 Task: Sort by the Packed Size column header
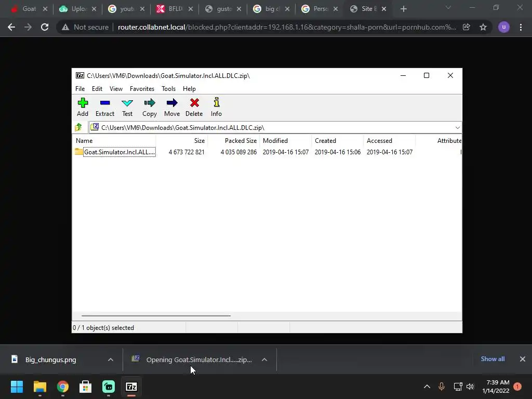[x=234, y=140]
